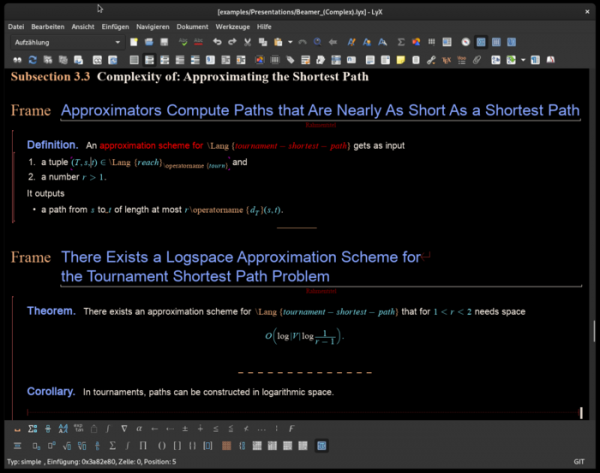Open the Datei menu

point(16,25)
